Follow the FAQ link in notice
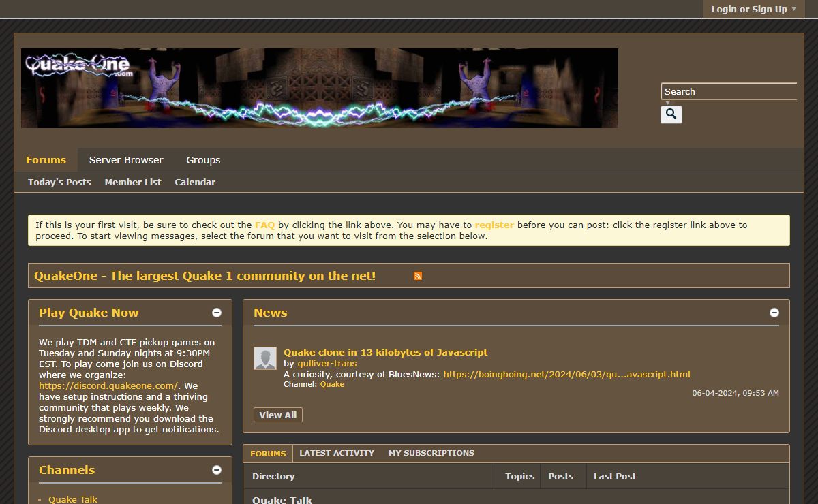This screenshot has height=504, width=818. (264, 225)
